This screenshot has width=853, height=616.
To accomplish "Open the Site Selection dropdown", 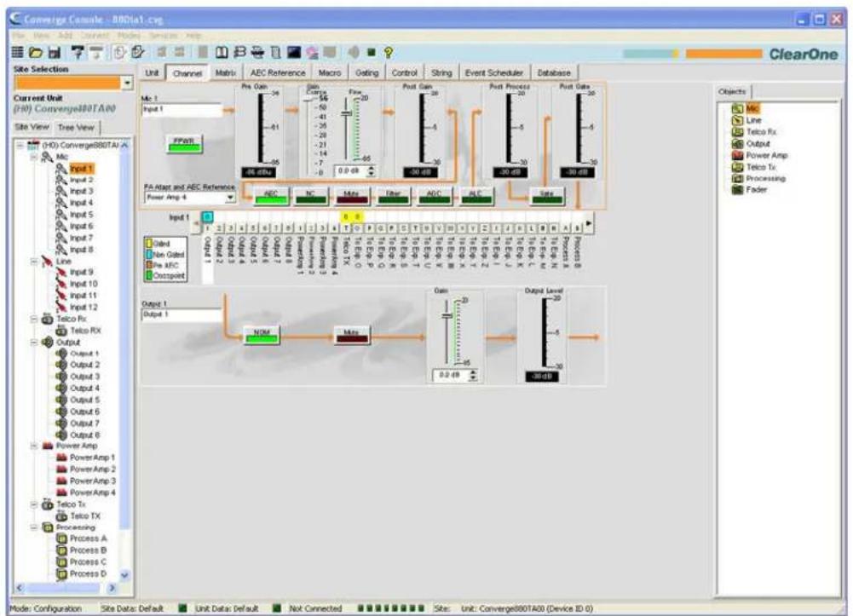I will [127, 83].
